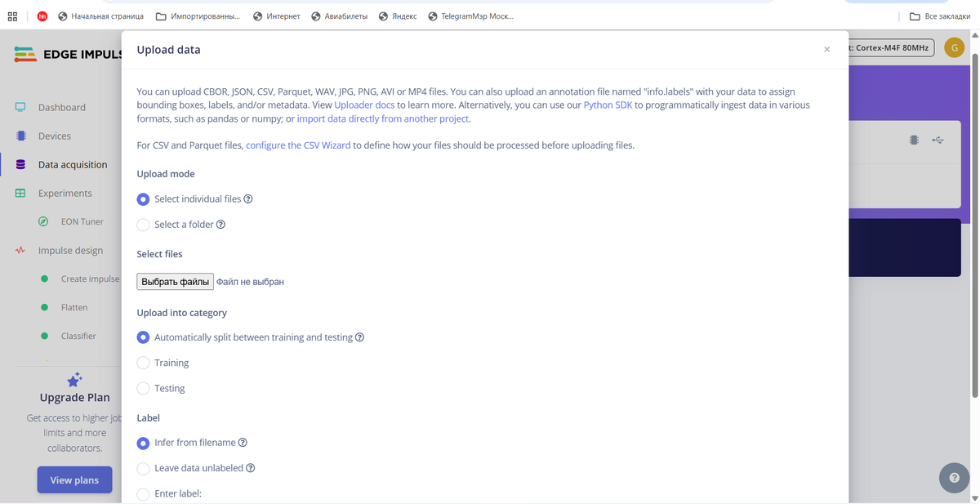This screenshot has height=504, width=980.
Task: Open the Яндекс bookmark
Action: pos(399,16)
